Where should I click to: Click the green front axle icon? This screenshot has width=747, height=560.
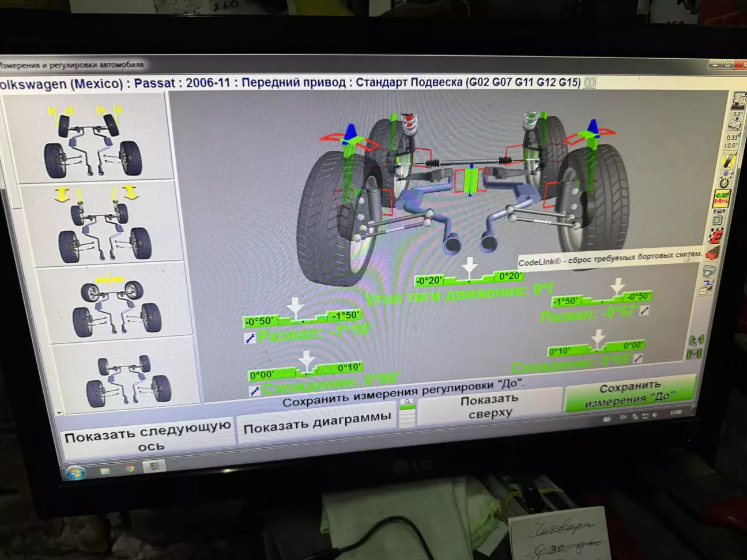(x=695, y=340)
